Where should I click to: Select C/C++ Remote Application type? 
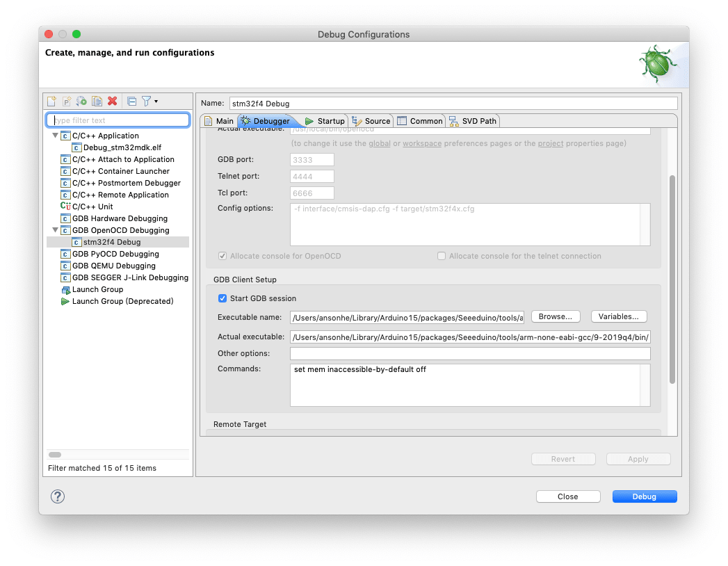click(115, 195)
